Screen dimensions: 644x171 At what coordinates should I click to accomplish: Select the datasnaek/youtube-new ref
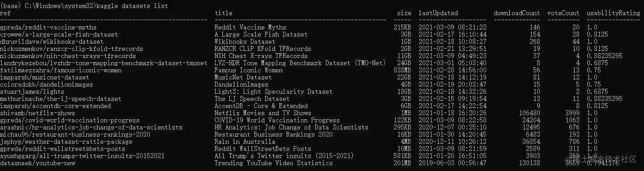coord(38,163)
